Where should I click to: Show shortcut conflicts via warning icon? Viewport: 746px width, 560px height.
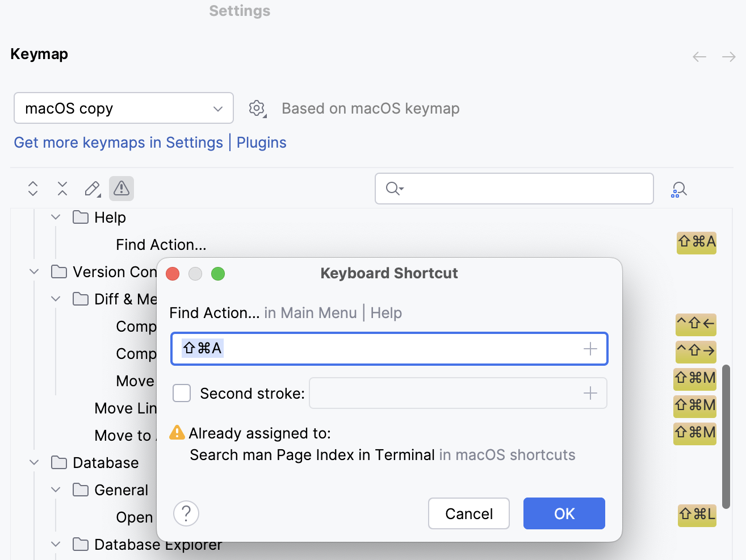click(x=121, y=188)
